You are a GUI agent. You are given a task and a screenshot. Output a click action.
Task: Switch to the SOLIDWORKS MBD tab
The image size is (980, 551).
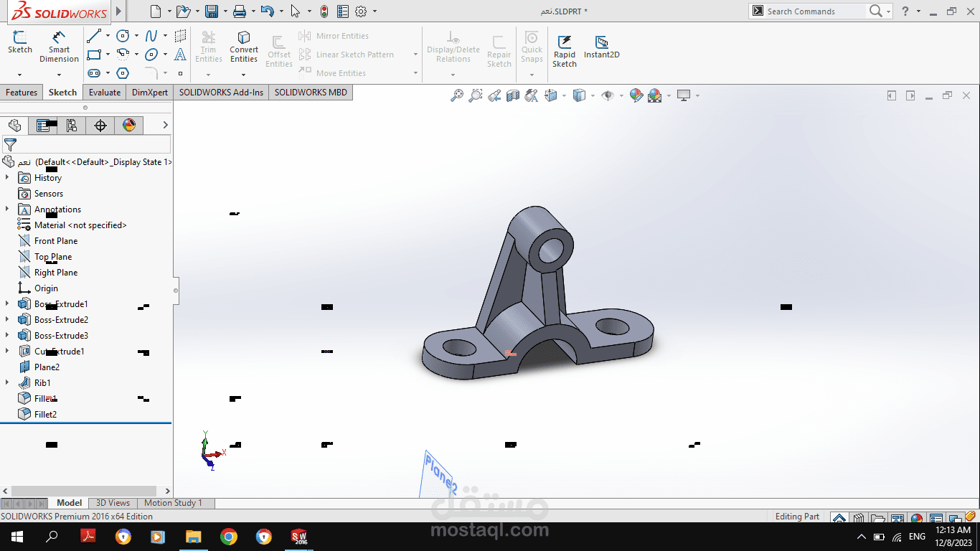311,93
